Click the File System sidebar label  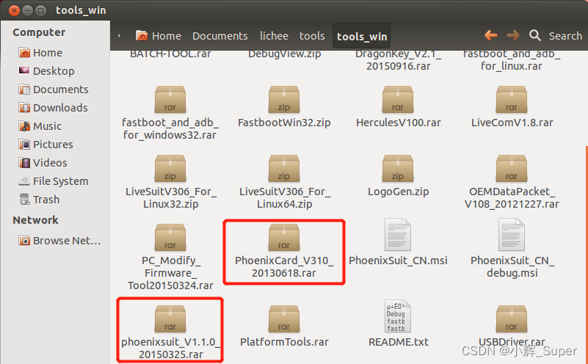[x=61, y=181]
